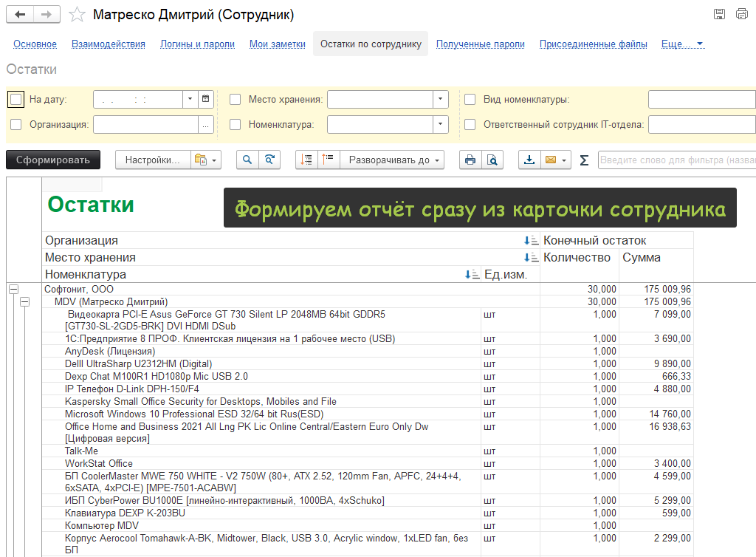Open the 'Присоединенные файлы' tab
Screen dimensions: 756x557
click(593, 44)
